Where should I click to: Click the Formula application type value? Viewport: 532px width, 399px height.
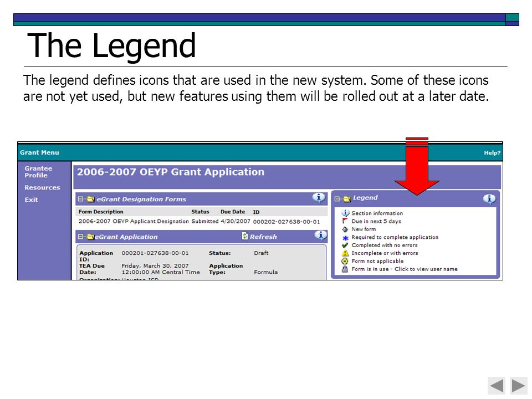tap(265, 272)
